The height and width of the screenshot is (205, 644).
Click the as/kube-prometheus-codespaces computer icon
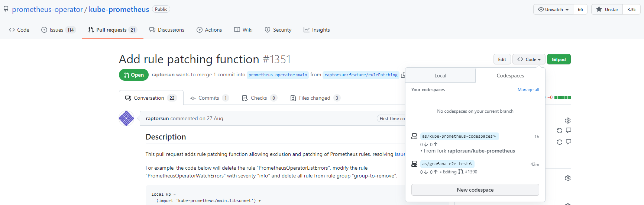414,136
